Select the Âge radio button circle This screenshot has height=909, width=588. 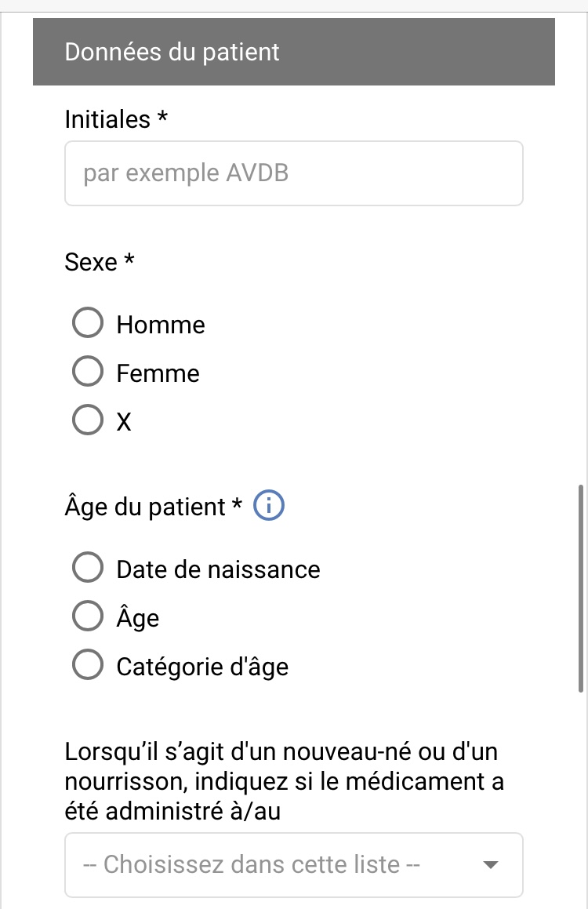[x=88, y=617]
